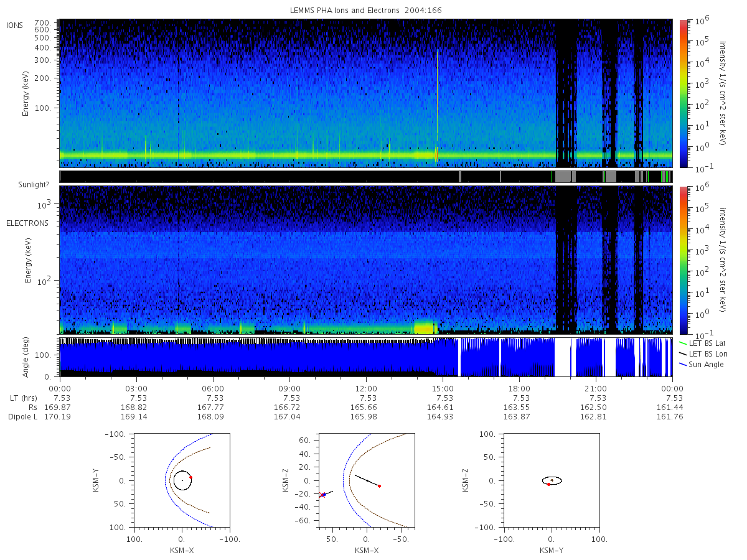Screen dimensions: 747x560
Task: Click the yellow electron enhancement patch before 15:00
Action: point(426,327)
